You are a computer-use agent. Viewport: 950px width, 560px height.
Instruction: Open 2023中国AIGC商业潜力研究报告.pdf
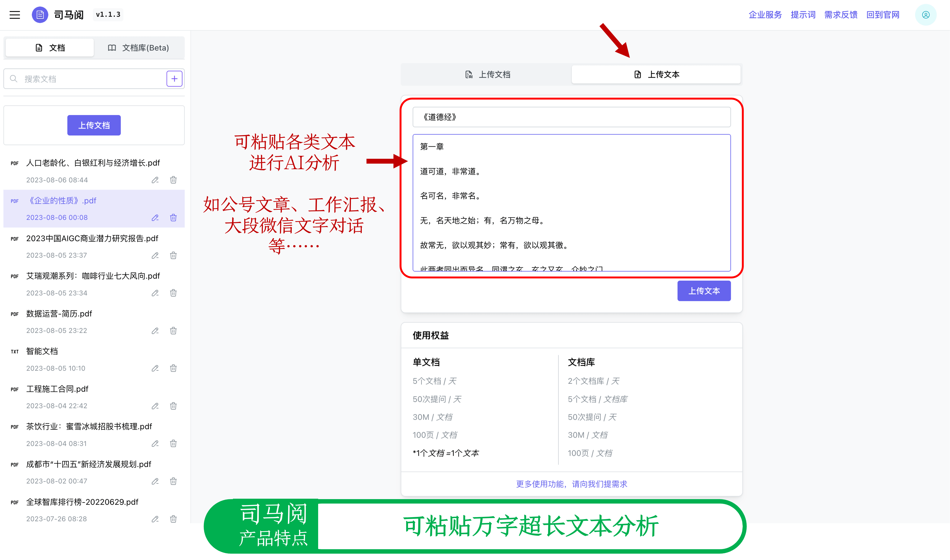[x=92, y=238]
